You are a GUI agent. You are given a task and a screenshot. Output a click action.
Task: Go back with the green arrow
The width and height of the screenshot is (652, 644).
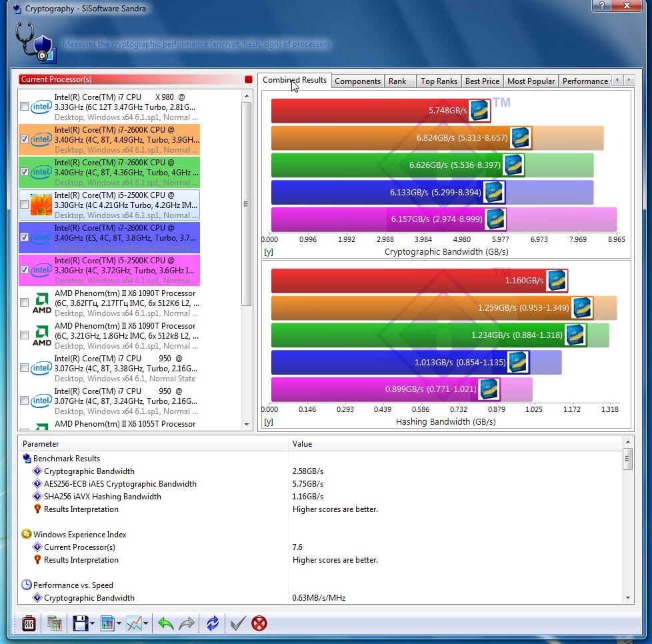tap(166, 623)
